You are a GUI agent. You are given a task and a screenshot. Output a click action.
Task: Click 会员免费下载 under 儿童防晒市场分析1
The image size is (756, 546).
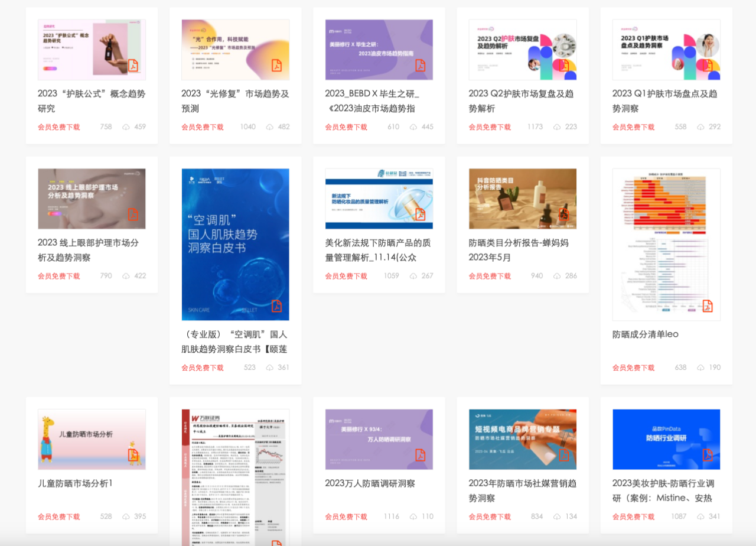point(59,516)
